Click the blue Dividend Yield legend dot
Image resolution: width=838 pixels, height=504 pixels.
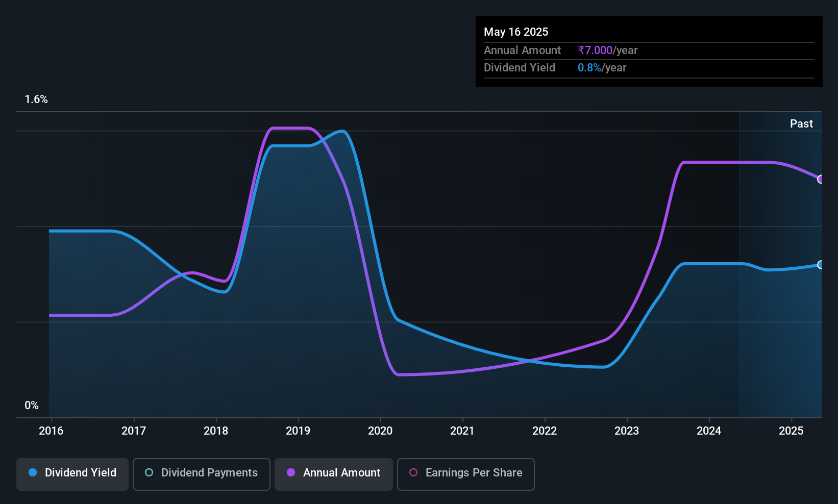pyautogui.click(x=33, y=472)
